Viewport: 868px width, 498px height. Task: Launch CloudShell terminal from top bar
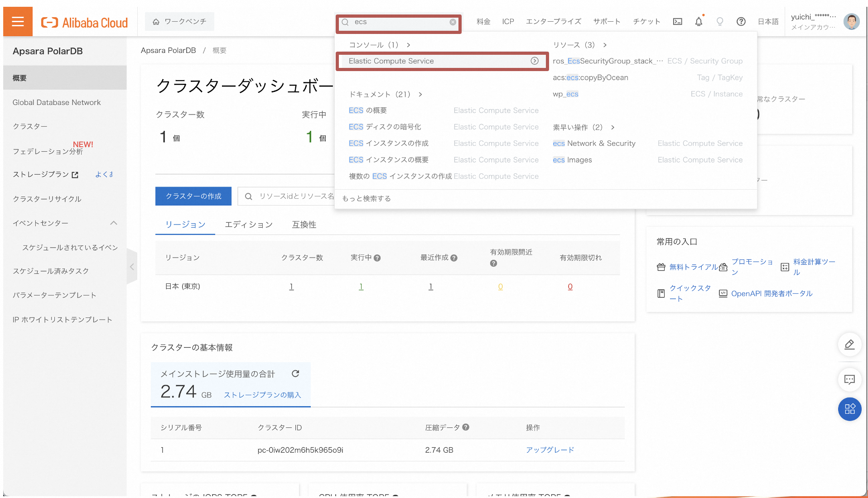(677, 21)
